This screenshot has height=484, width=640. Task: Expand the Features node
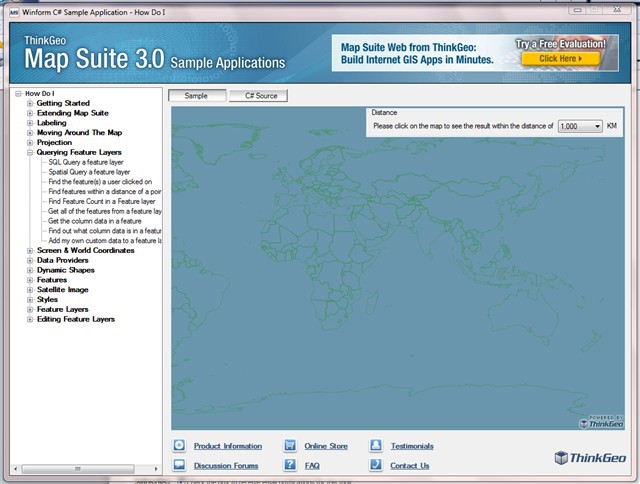coord(30,280)
